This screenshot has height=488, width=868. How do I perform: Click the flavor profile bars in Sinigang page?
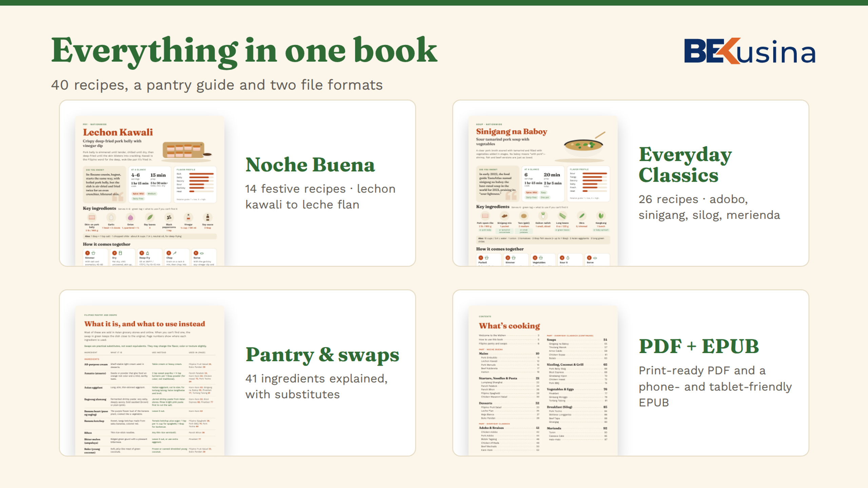tap(595, 182)
